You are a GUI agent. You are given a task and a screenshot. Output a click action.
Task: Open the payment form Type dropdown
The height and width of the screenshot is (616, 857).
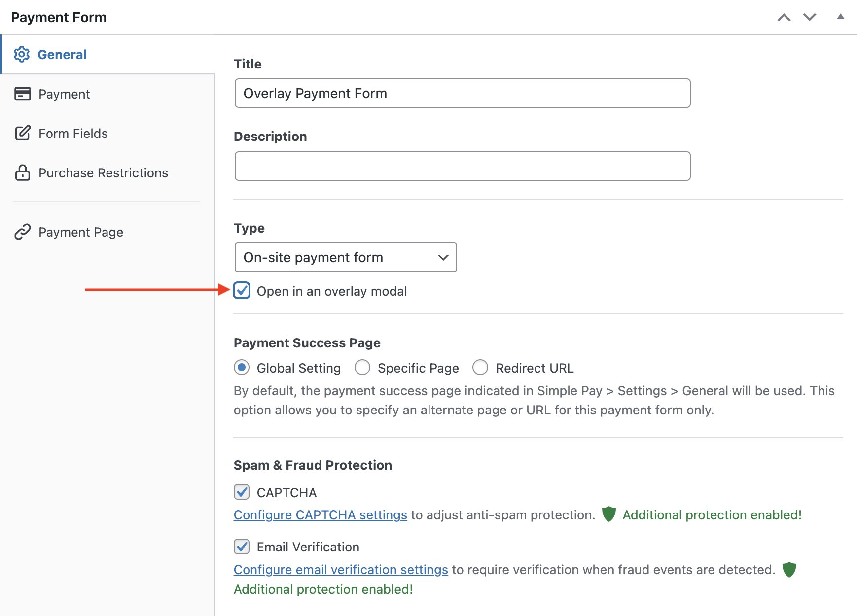tap(345, 257)
